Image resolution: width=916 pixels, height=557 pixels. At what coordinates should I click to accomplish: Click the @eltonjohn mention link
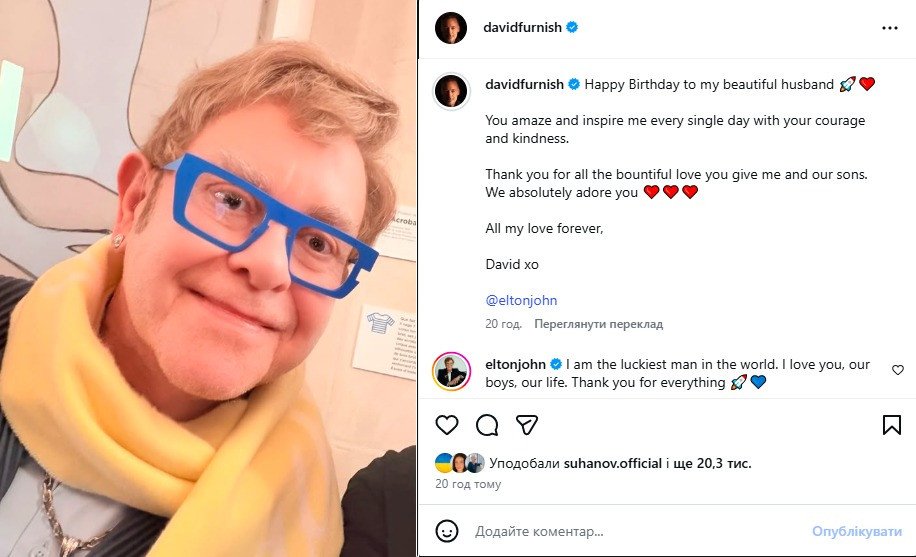point(521,300)
